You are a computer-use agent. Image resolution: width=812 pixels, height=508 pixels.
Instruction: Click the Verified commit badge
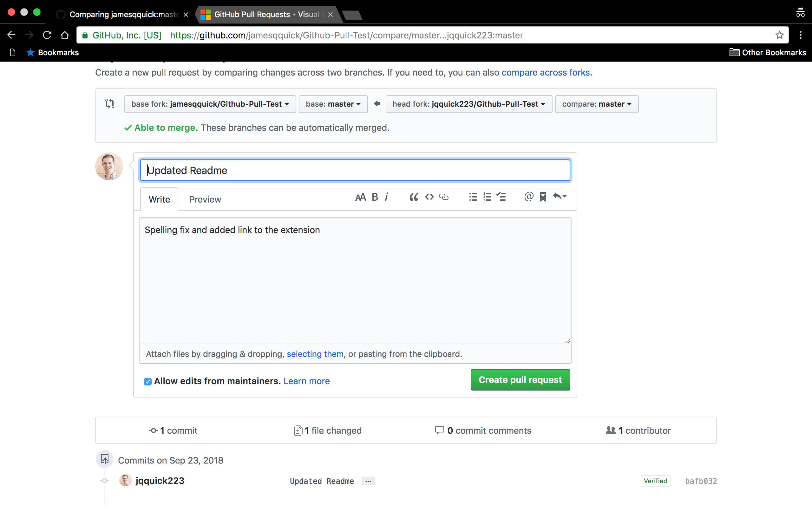tap(655, 481)
